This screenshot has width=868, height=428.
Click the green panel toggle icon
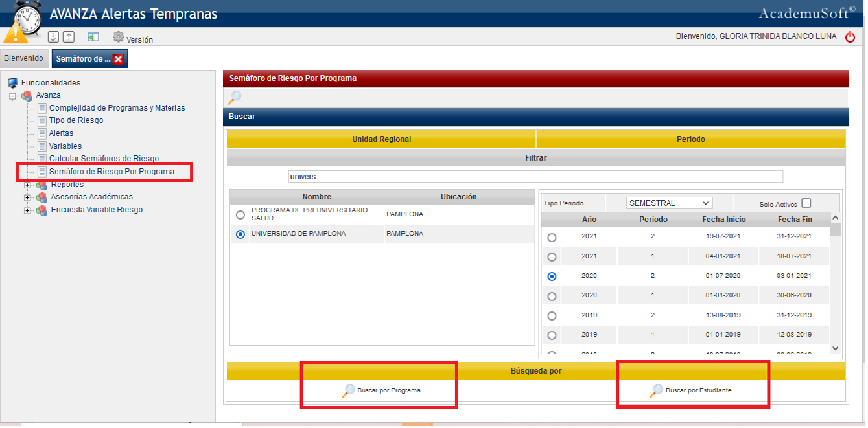(x=93, y=38)
